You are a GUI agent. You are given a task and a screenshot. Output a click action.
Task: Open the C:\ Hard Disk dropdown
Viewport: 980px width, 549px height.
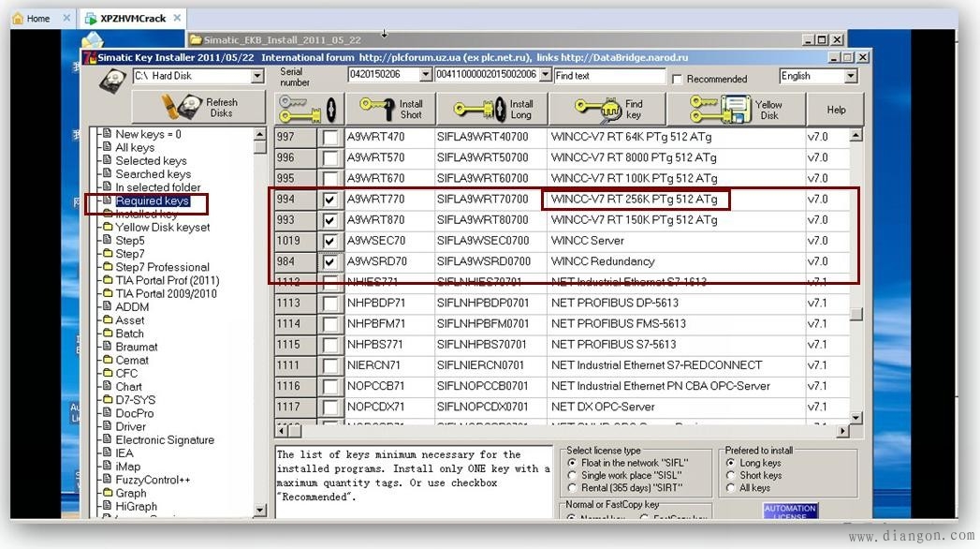[x=257, y=76]
